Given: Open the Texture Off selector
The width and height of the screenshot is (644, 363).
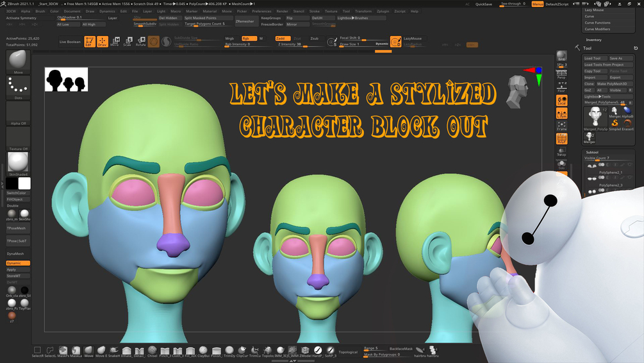Looking at the screenshot, I should click(18, 139).
